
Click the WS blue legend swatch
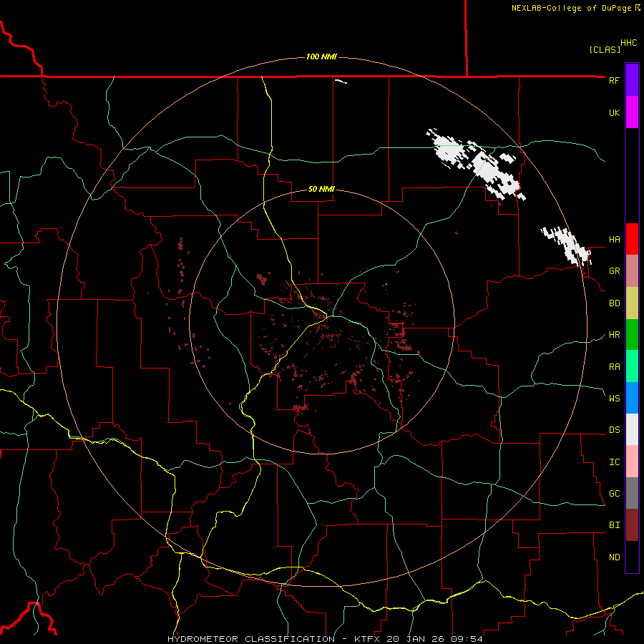point(632,398)
